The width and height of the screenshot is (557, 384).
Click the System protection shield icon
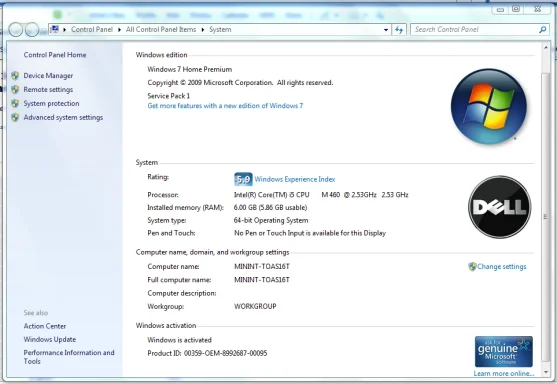click(15, 103)
